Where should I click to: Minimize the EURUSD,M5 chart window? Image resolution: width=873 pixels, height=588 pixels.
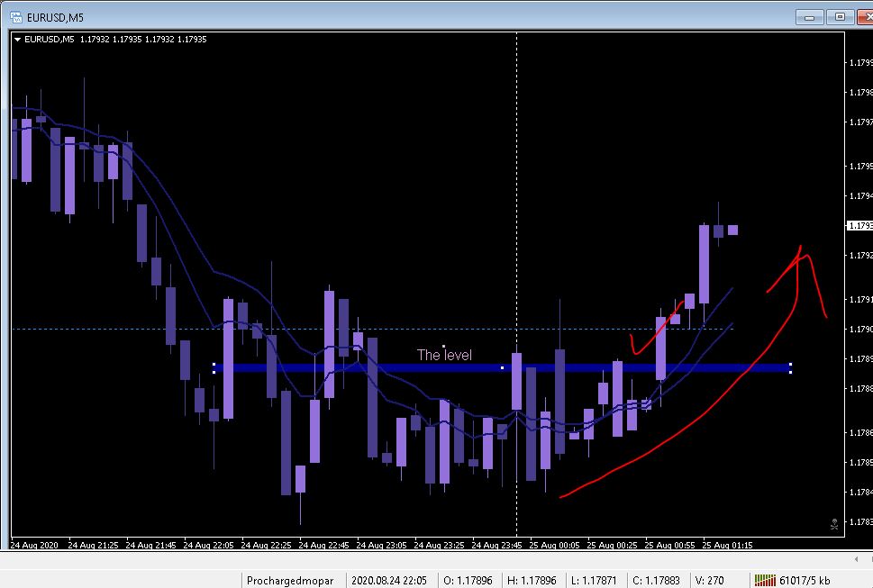tap(810, 17)
